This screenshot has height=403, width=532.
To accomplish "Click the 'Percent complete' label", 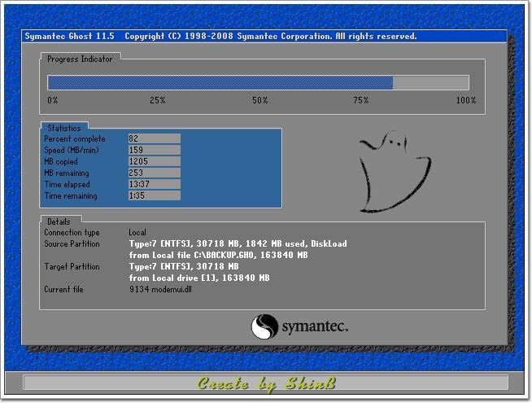I will pyautogui.click(x=75, y=138).
